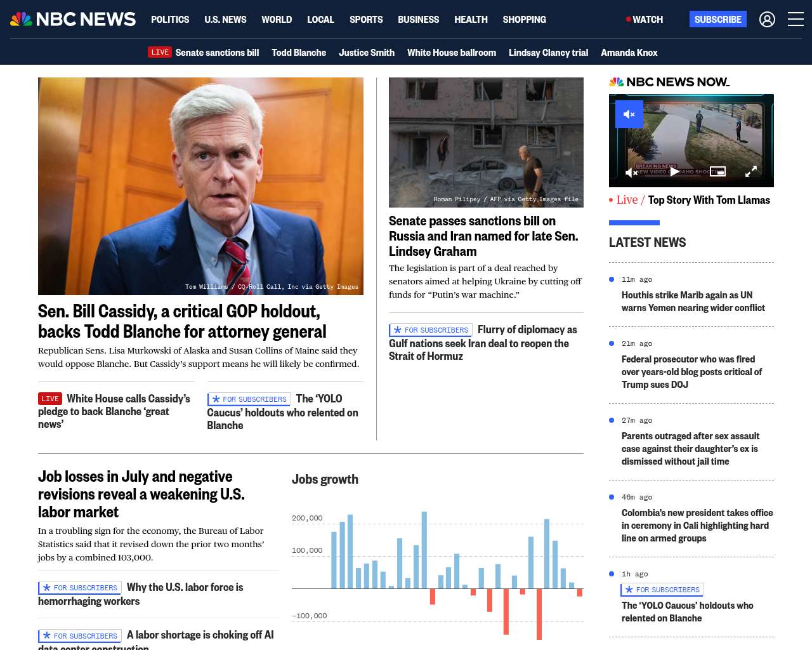Enable picture-in-picture on the live video

coord(717,171)
